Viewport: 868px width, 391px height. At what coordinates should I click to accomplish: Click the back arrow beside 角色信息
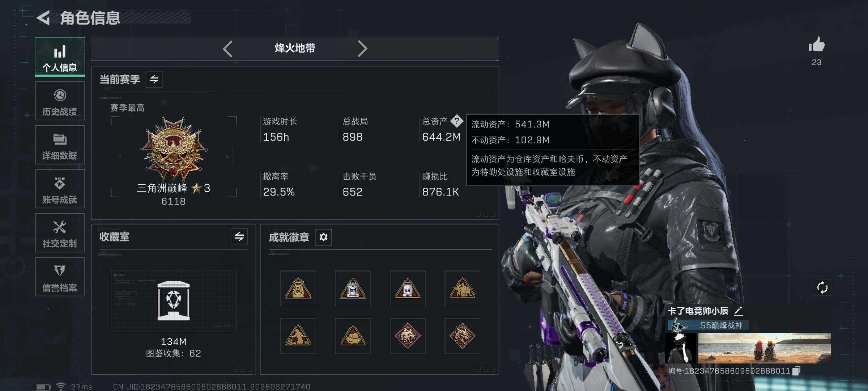coord(43,18)
